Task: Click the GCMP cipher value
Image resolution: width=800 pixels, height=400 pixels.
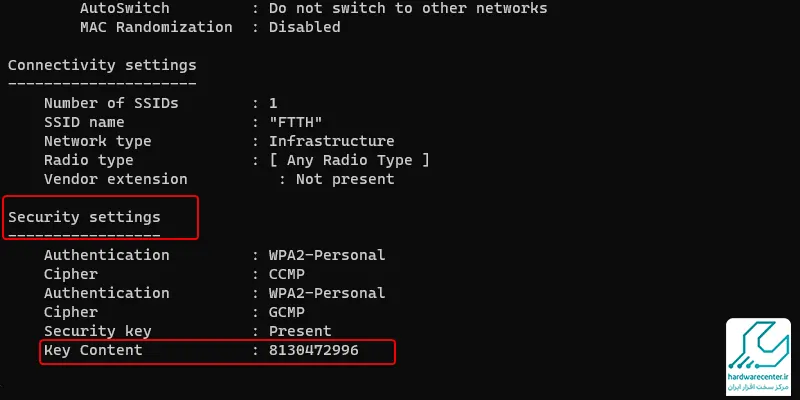Action: point(287,312)
